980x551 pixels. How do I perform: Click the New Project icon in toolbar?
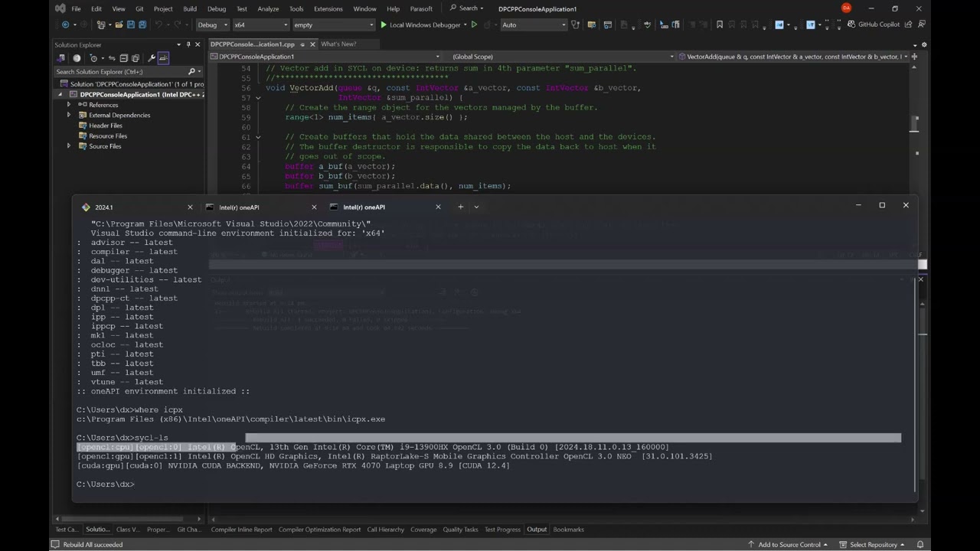pyautogui.click(x=101, y=24)
